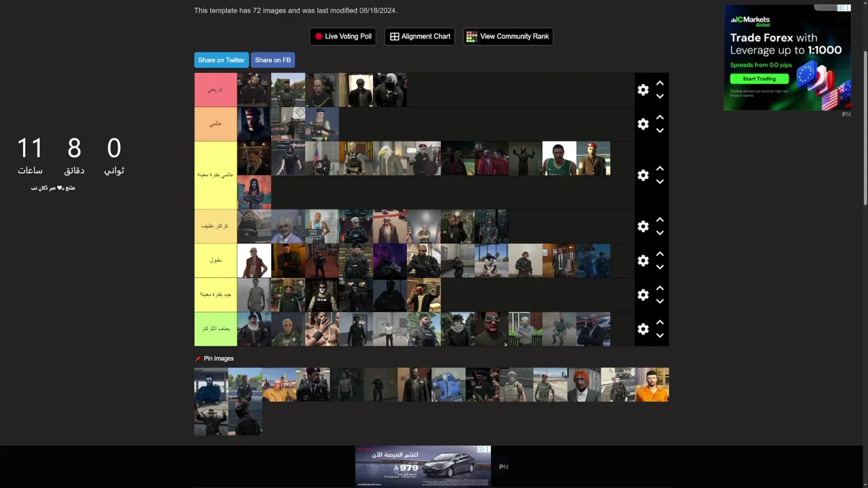
Task: Click the page's vertical scrollbar
Action: 865,129
